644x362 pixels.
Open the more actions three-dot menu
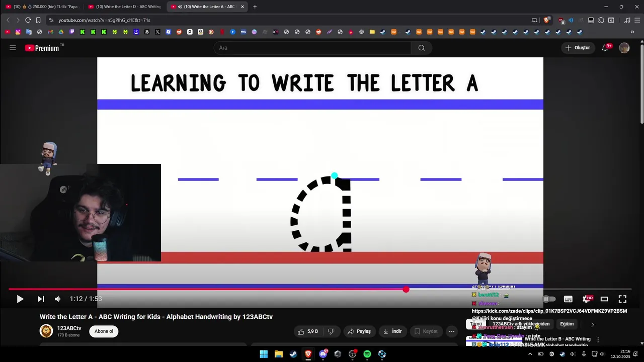pyautogui.click(x=452, y=331)
